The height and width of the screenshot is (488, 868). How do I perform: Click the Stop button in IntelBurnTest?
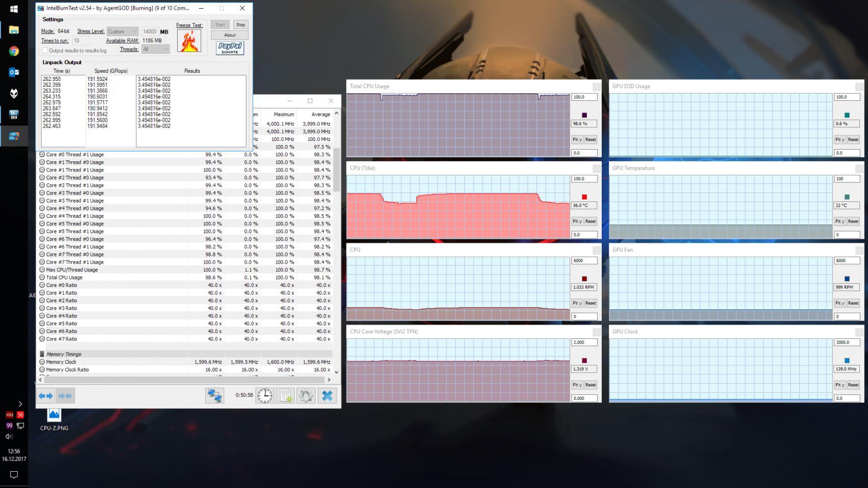click(x=240, y=24)
